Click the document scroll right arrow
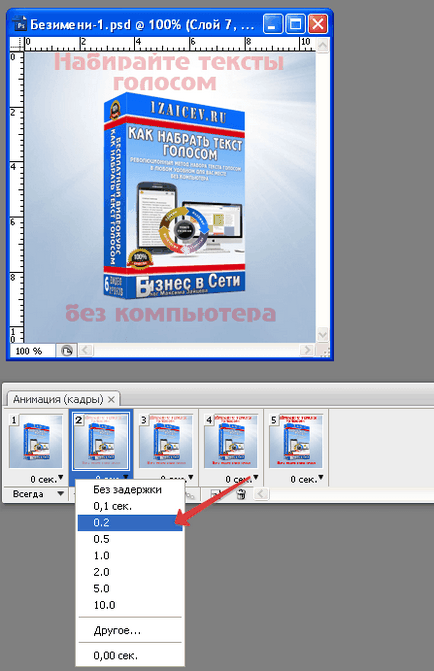This screenshot has width=434, height=671. [306, 350]
